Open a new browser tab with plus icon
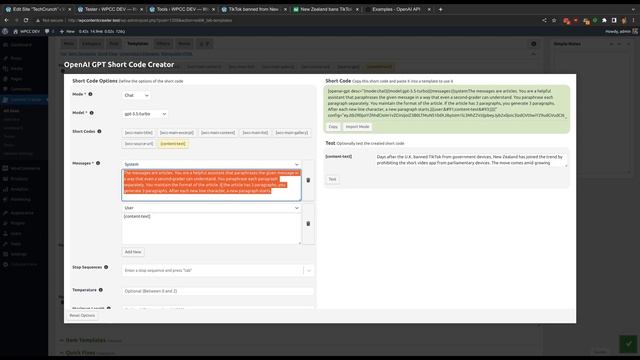Viewport: 640px width, 360px height. 440,9
